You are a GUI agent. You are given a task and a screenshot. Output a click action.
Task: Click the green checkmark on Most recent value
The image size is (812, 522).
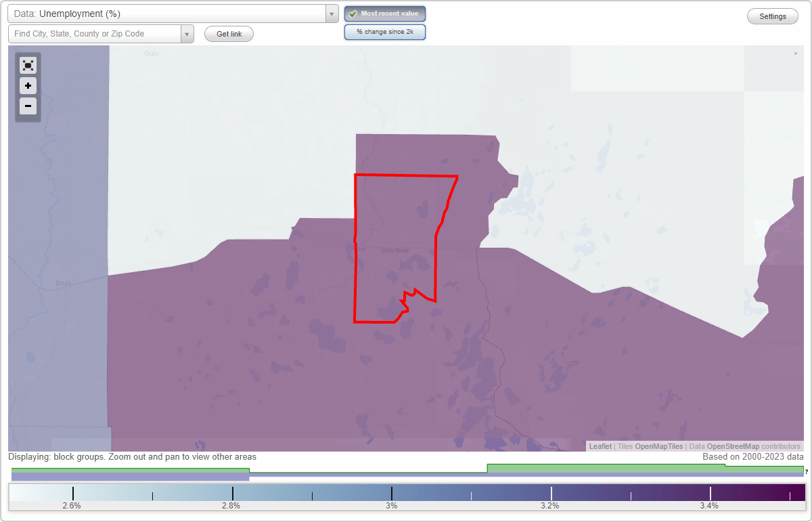tap(353, 13)
